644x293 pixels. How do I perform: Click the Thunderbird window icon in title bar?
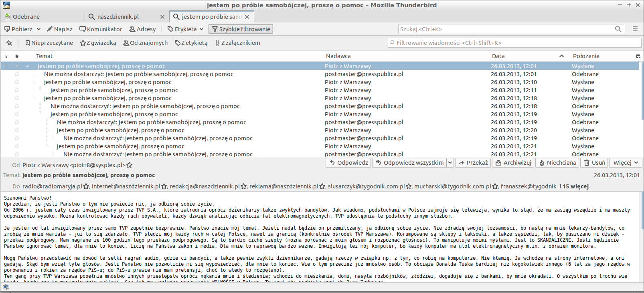coord(6,5)
